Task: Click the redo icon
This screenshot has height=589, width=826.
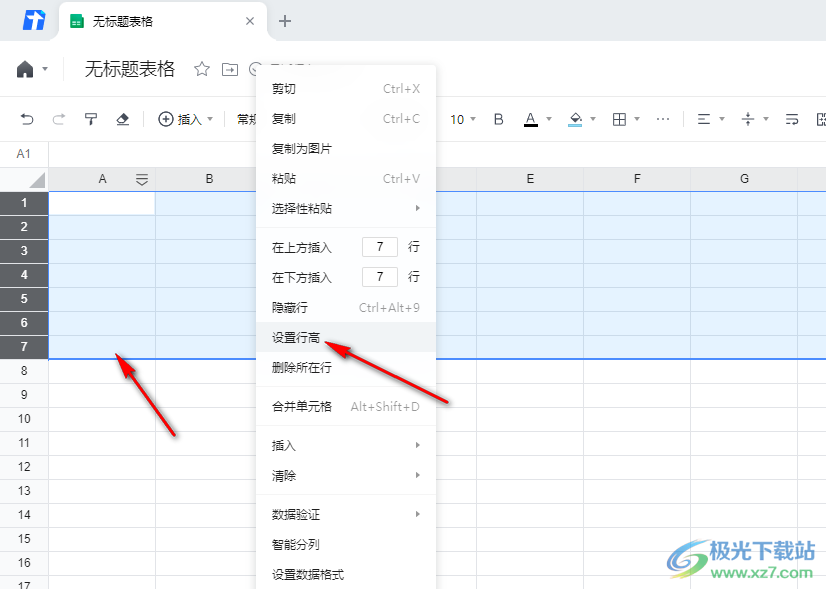Action: 58,120
